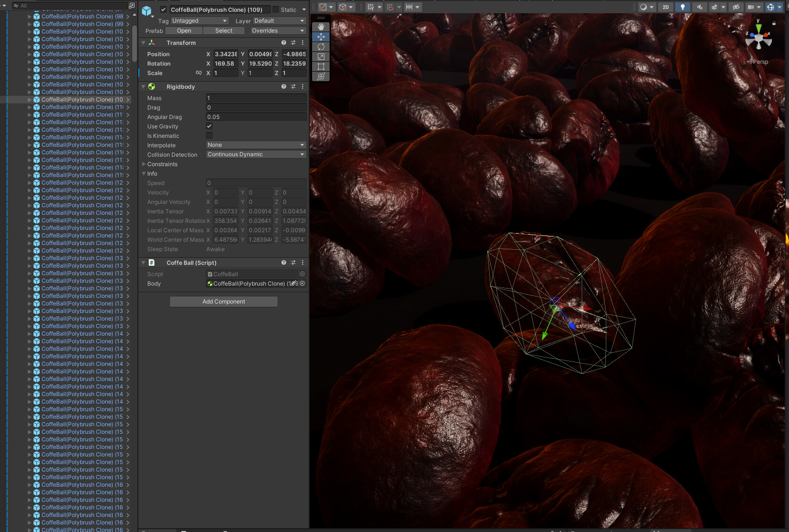This screenshot has height=532, width=789.
Task: Select the Hand view tool
Action: click(321, 27)
